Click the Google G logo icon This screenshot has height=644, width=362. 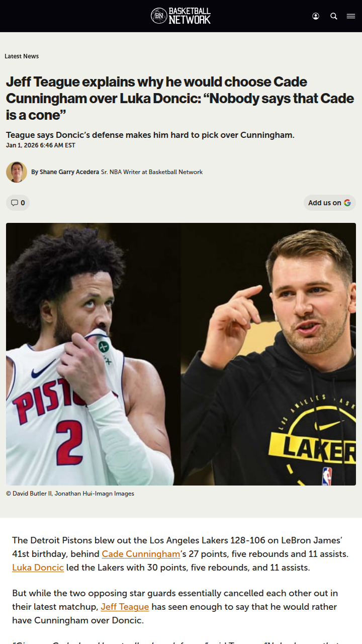pos(347,203)
